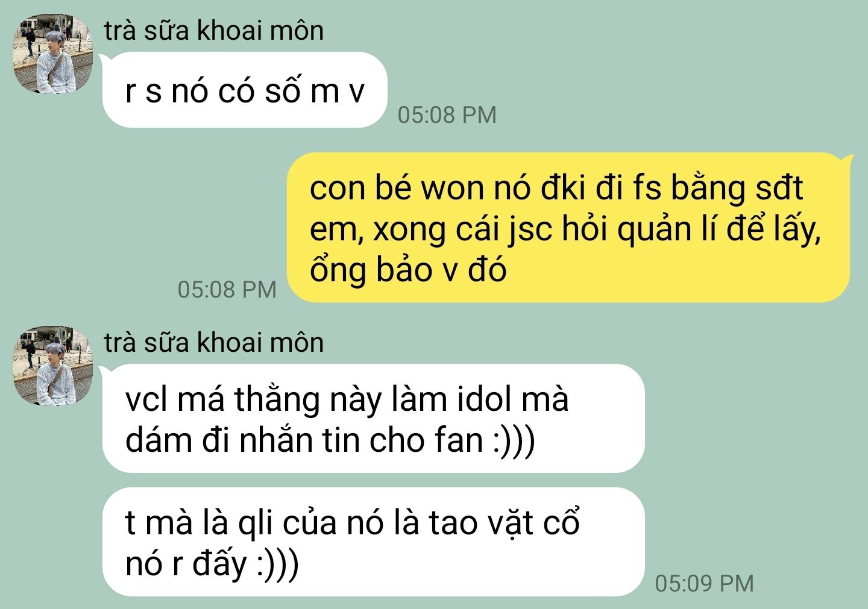Click the line 'con bé won nó đki đi fs'
Image resolution: width=868 pixels, height=609 pixels.
click(556, 188)
